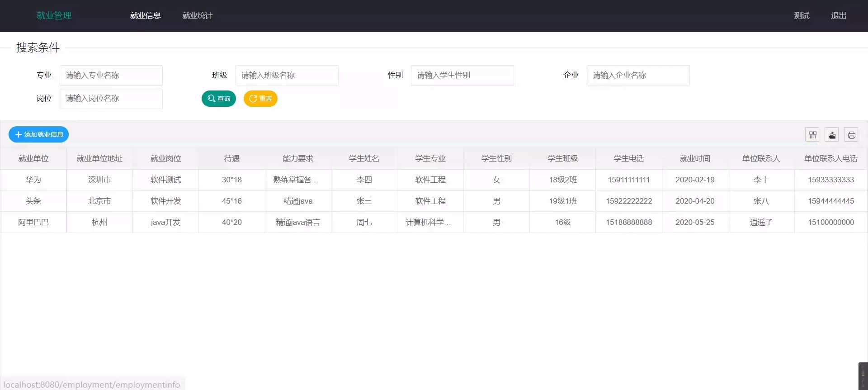Click the green 查询 search button
Viewport: 868px width, 390px height.
pyautogui.click(x=219, y=99)
